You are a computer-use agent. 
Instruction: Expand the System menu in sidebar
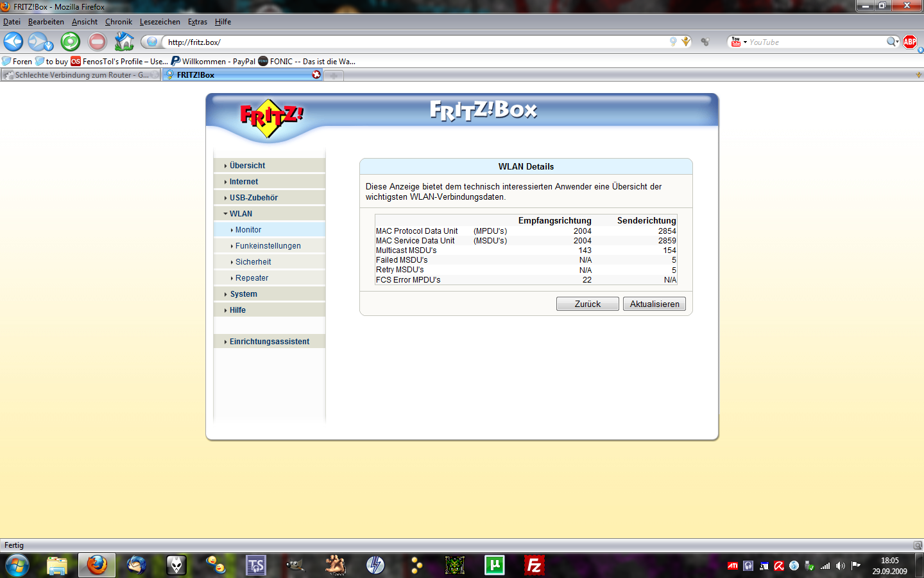click(x=243, y=294)
